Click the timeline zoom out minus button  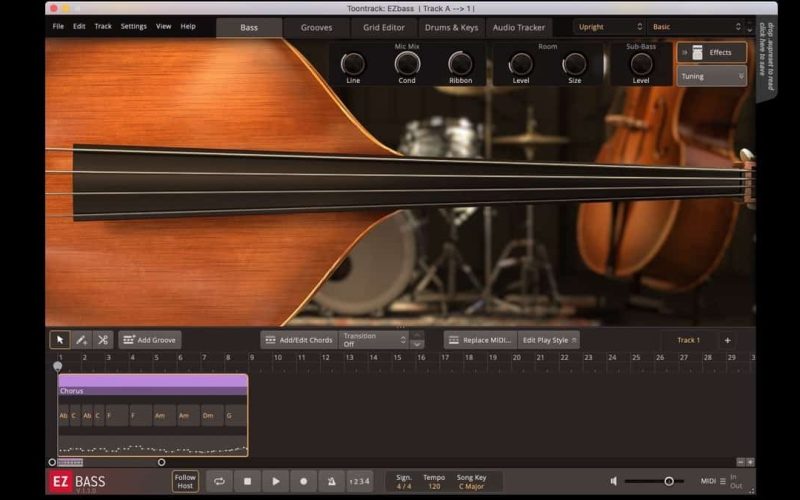point(740,462)
